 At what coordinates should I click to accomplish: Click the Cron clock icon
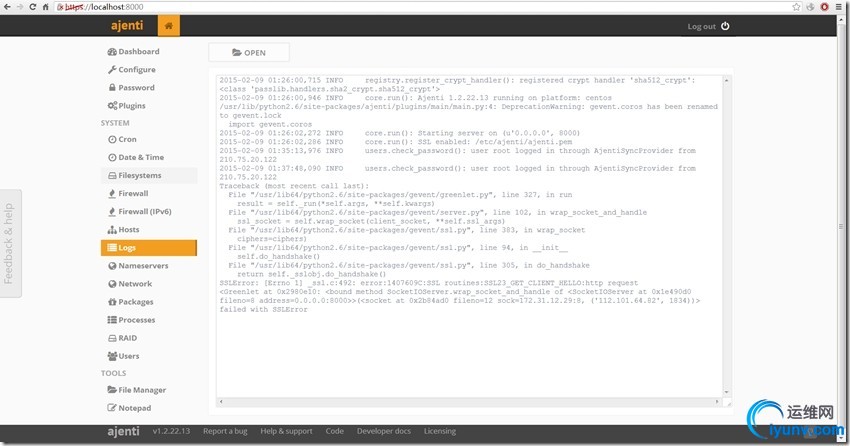[x=112, y=139]
